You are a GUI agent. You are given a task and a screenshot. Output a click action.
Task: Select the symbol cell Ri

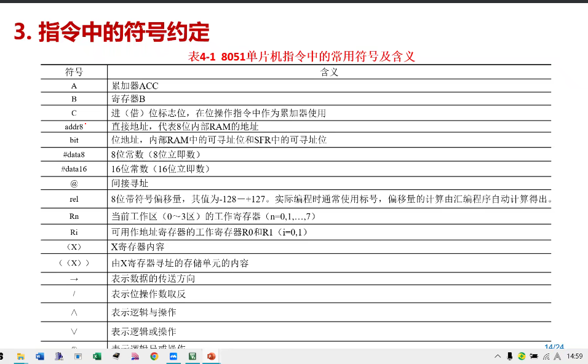pos(74,232)
